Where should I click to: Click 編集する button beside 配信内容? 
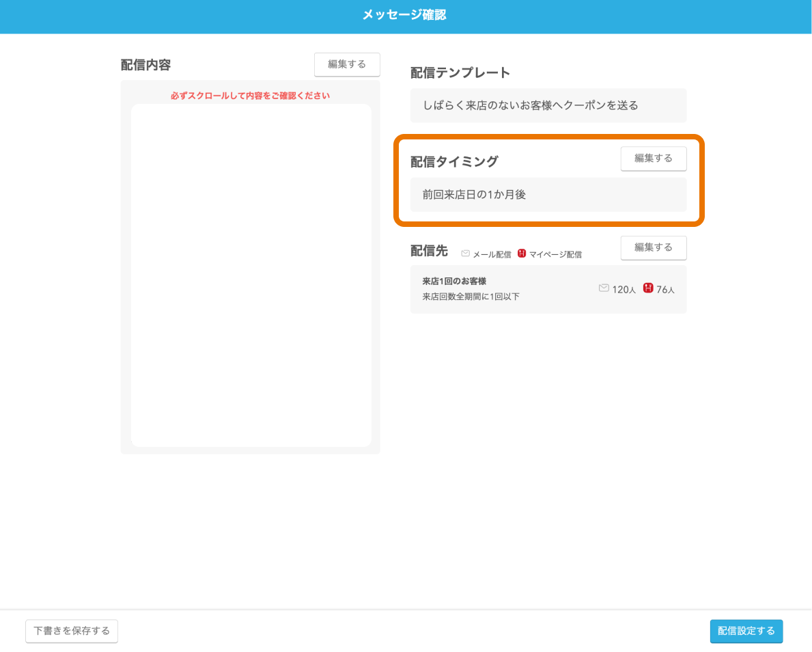[347, 65]
